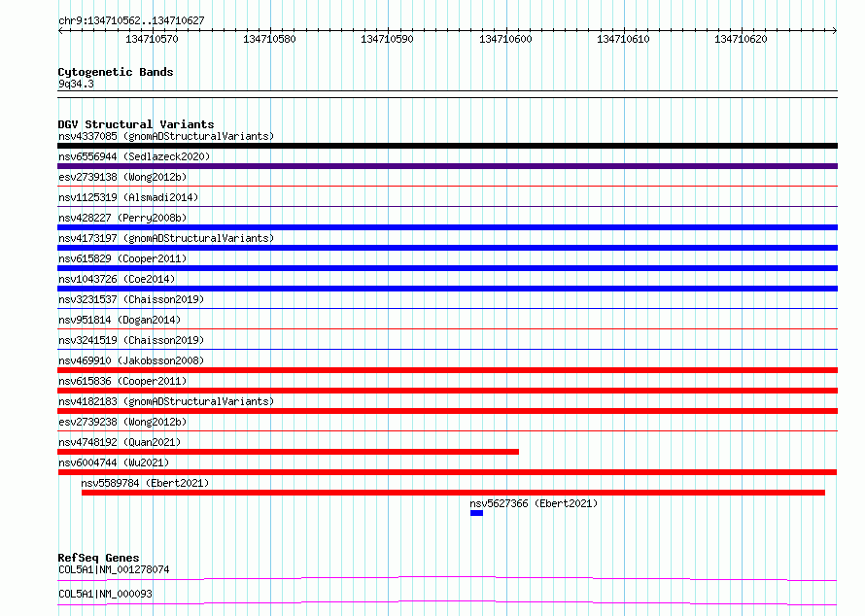Select the red bar under nsv5589784
This screenshot has width=865, height=616.
point(453,493)
